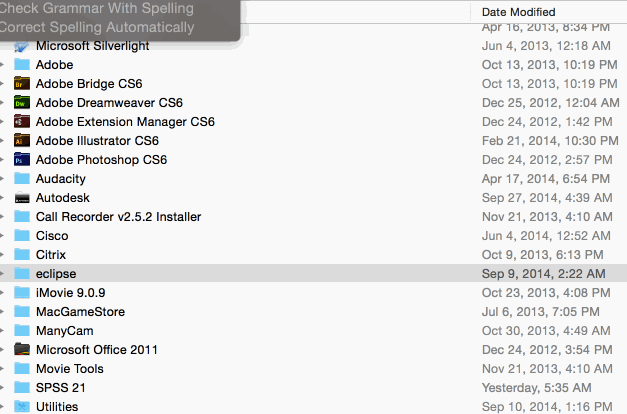Select the Call Recorder v2.5.2 Installer row
Image resolution: width=627 pixels, height=414 pixels.
[314, 216]
